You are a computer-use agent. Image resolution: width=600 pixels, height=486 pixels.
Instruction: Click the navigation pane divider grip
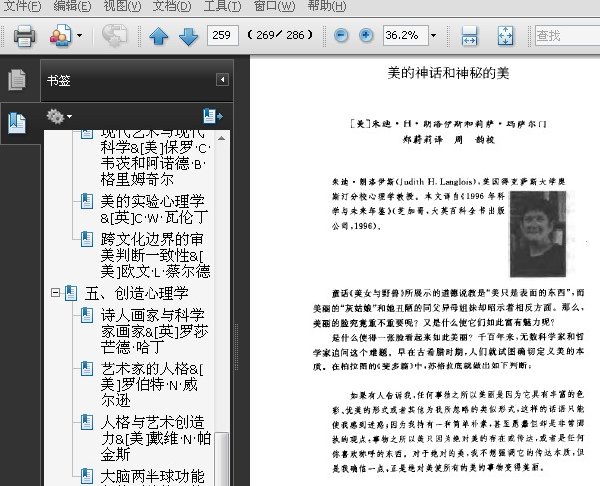click(x=237, y=346)
